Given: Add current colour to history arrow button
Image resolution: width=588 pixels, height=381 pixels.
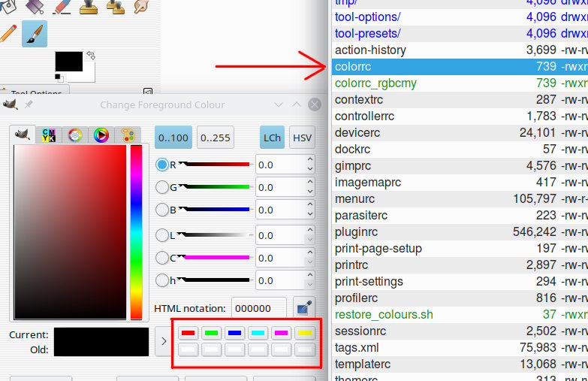Looking at the screenshot, I should tap(164, 341).
